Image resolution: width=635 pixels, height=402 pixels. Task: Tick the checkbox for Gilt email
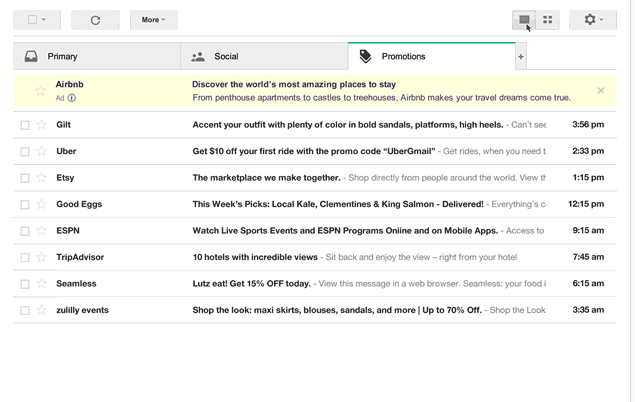pyautogui.click(x=25, y=125)
